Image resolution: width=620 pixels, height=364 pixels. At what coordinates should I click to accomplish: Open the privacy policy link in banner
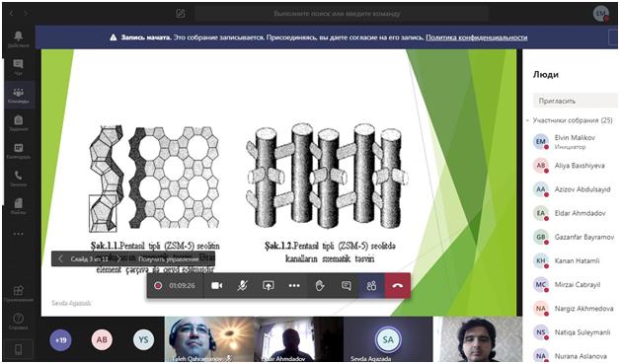coord(477,37)
